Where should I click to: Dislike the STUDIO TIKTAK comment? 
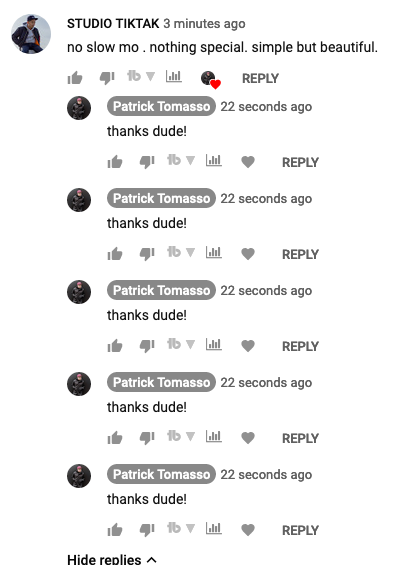107,78
